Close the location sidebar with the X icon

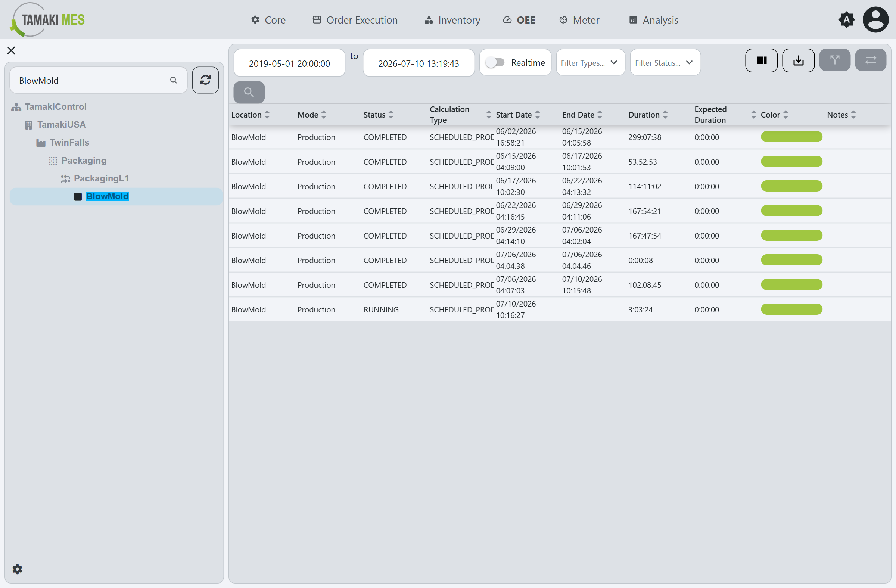(11, 50)
